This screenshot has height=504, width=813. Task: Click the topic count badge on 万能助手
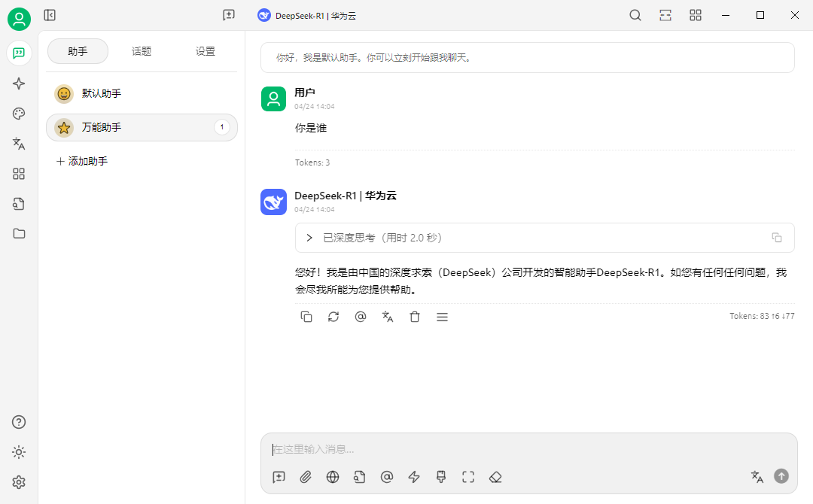[x=222, y=127]
